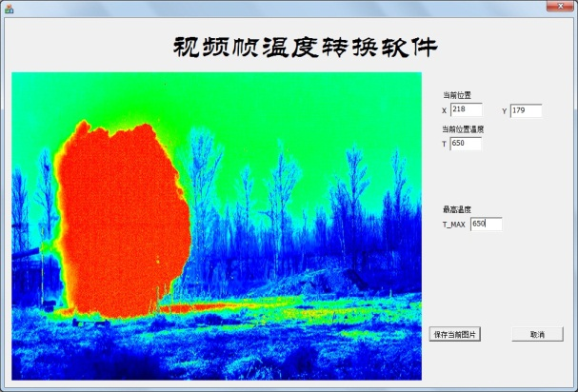
Task: Click the T_MAX label text
Action: pyautogui.click(x=453, y=225)
